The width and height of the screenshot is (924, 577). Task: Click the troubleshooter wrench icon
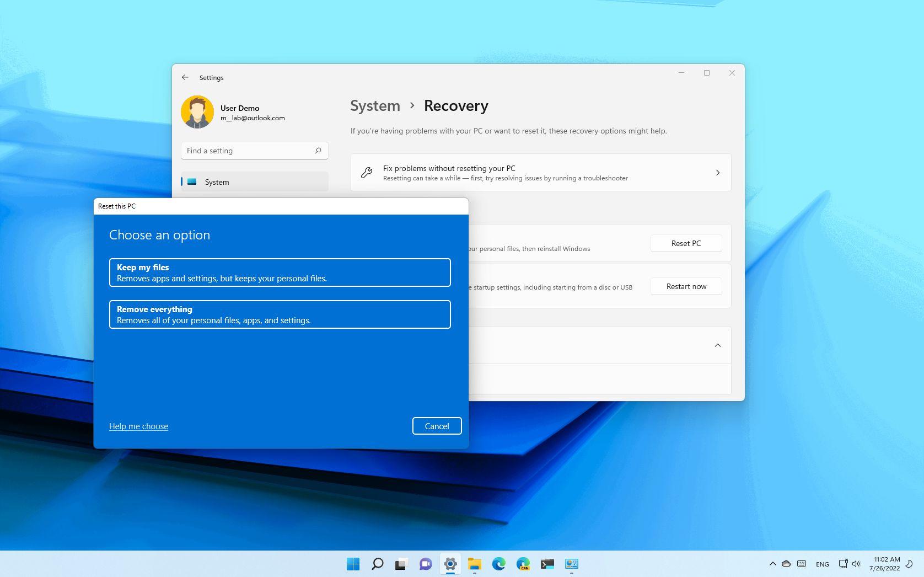point(366,172)
